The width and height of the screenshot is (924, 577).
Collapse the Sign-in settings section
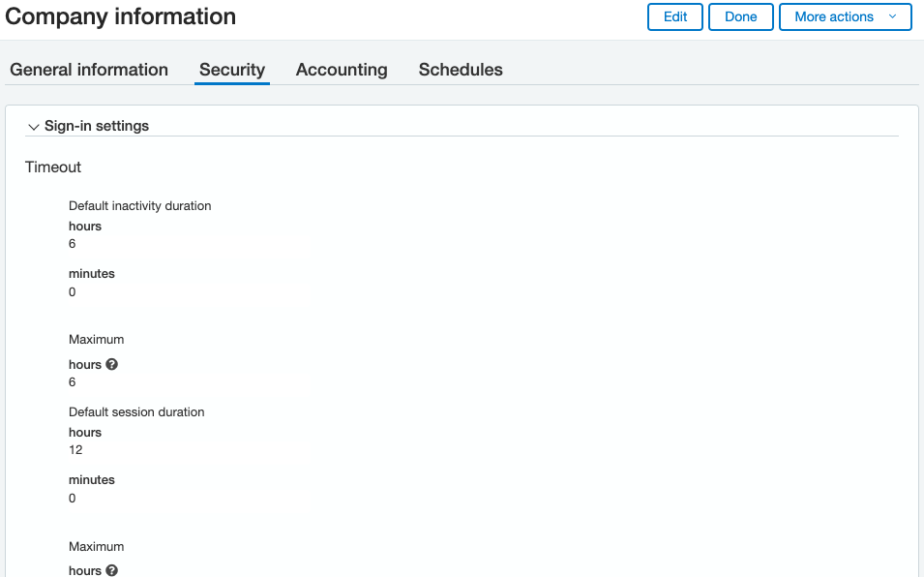[x=34, y=127]
